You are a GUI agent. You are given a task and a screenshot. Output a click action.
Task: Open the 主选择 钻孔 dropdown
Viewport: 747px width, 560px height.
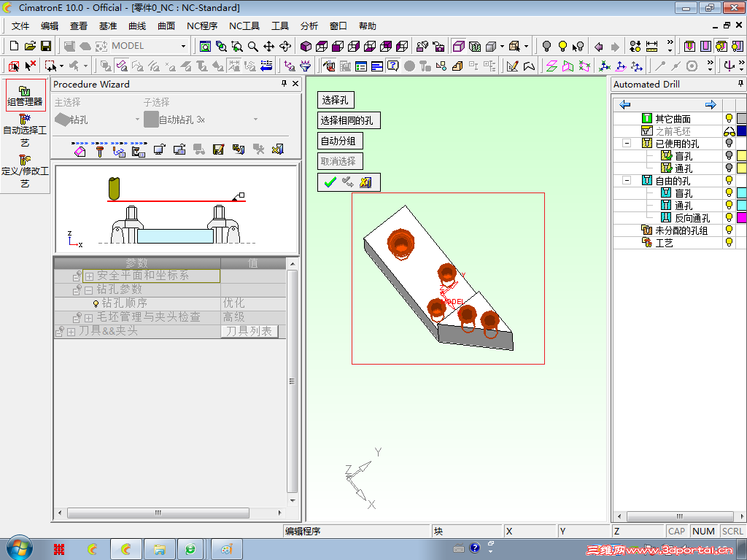[137, 119]
